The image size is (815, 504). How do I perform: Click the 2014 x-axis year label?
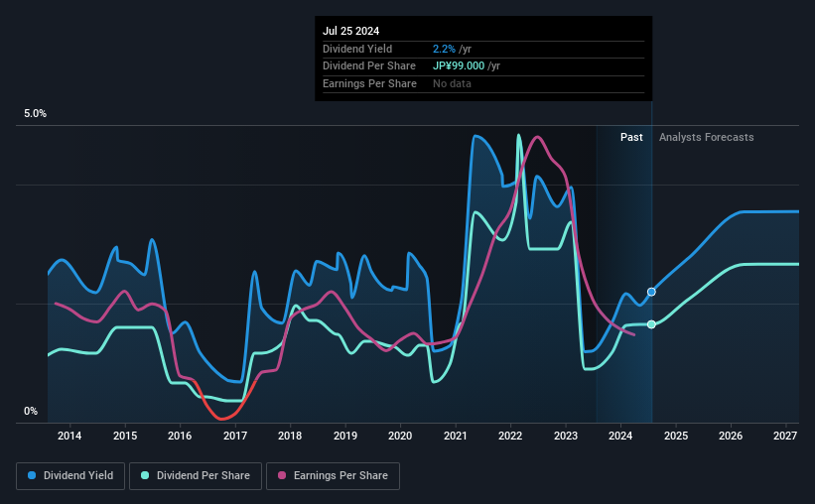tap(69, 436)
